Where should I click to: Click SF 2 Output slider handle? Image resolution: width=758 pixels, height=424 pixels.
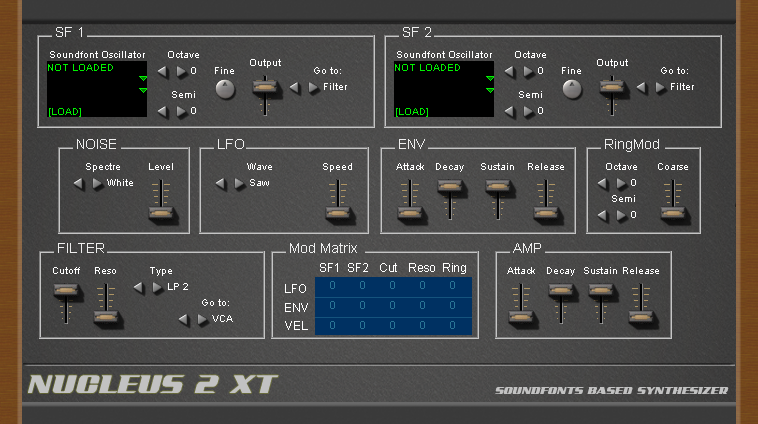click(x=612, y=88)
